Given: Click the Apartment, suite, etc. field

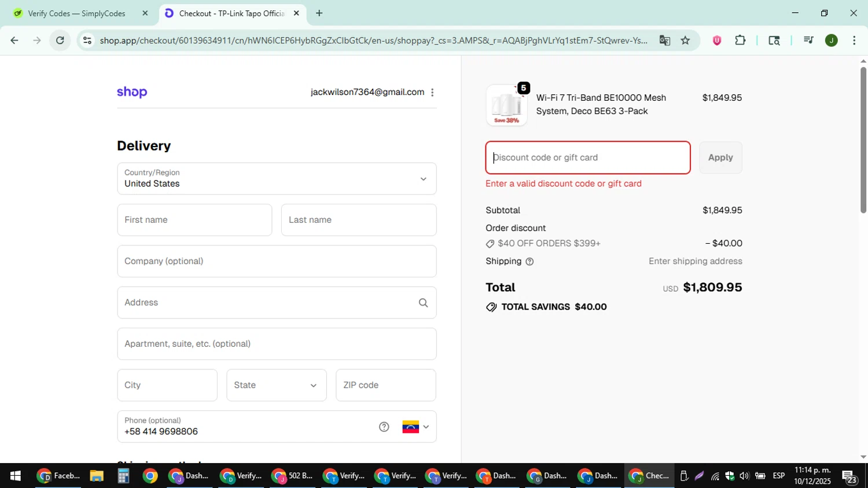Looking at the screenshot, I should 277,344.
